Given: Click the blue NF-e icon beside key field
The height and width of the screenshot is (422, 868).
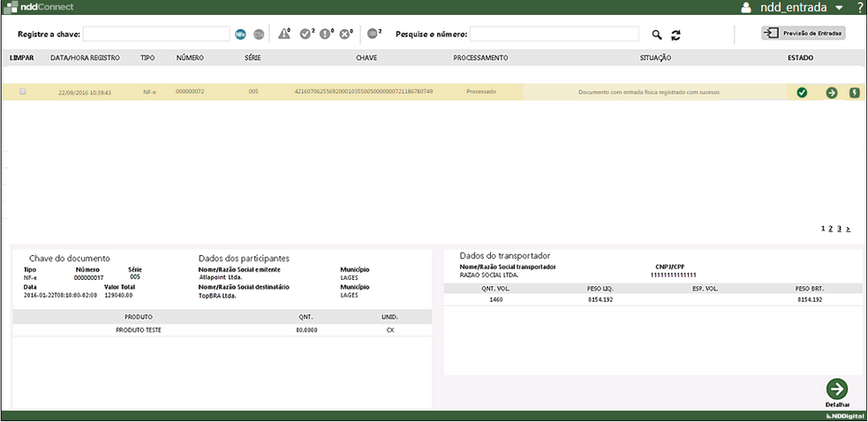Looking at the screenshot, I should point(240,34).
